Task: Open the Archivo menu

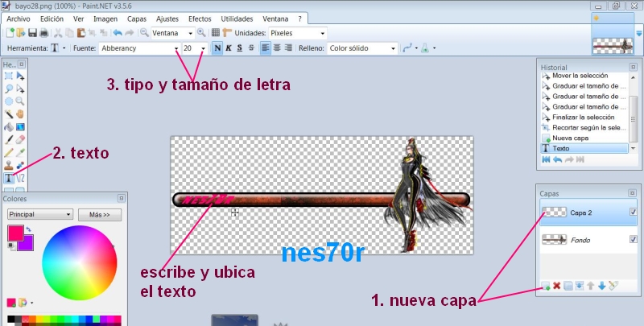Action: pyautogui.click(x=19, y=19)
